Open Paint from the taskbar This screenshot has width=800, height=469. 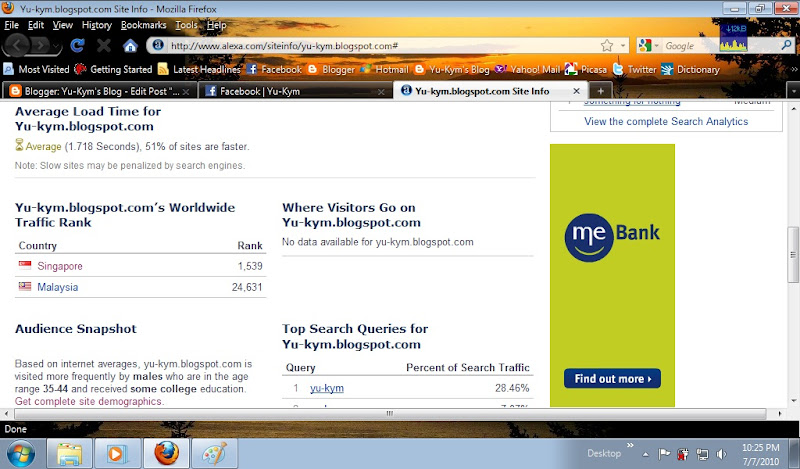(x=214, y=453)
